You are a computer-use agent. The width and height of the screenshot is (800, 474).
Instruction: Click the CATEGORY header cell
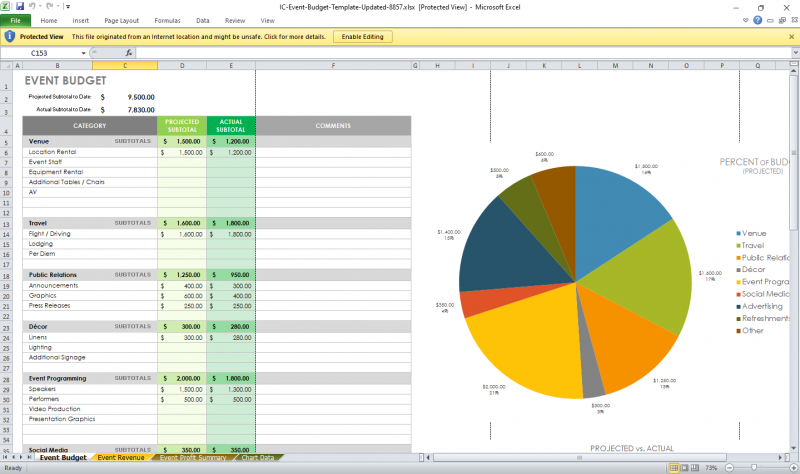click(90, 126)
